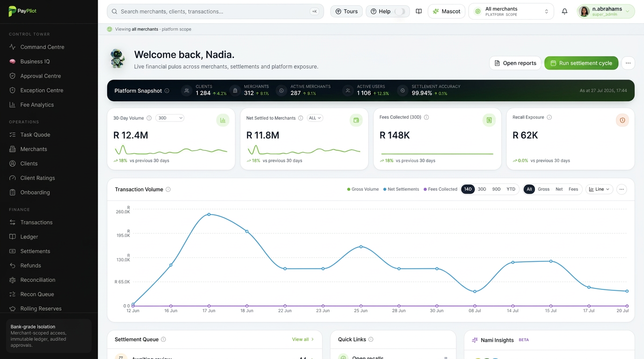The height and width of the screenshot is (359, 644).
Task: Click the 30-Day Volume info icon
Action: (149, 118)
